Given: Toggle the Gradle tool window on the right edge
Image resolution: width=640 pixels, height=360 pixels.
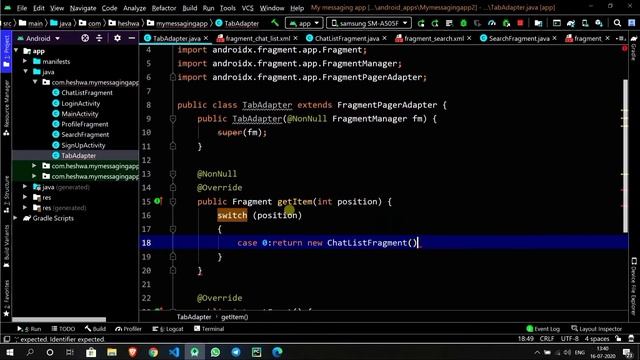Looking at the screenshot, I should point(634,48).
